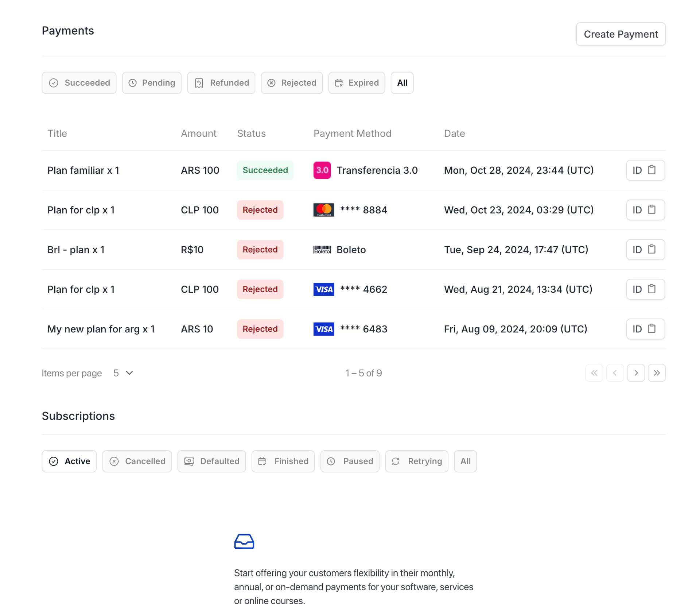Click the empty subscriptions inbox illustration
This screenshot has width=700, height=610.
pos(244,541)
